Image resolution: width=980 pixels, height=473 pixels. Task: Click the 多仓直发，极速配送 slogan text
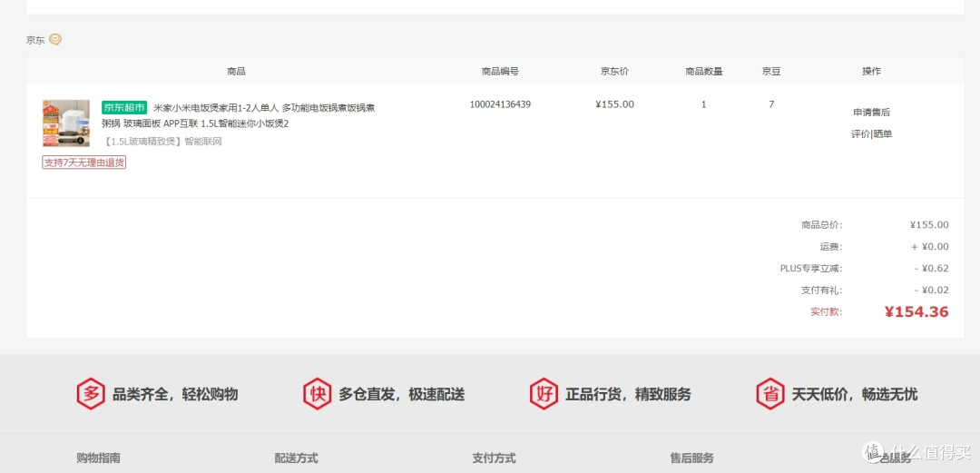pyautogui.click(x=402, y=394)
